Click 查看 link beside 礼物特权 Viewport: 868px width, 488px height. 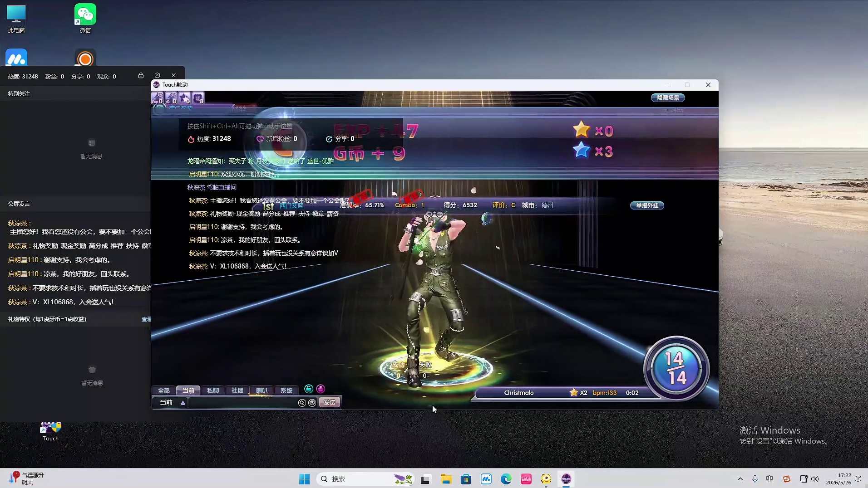[146, 319]
